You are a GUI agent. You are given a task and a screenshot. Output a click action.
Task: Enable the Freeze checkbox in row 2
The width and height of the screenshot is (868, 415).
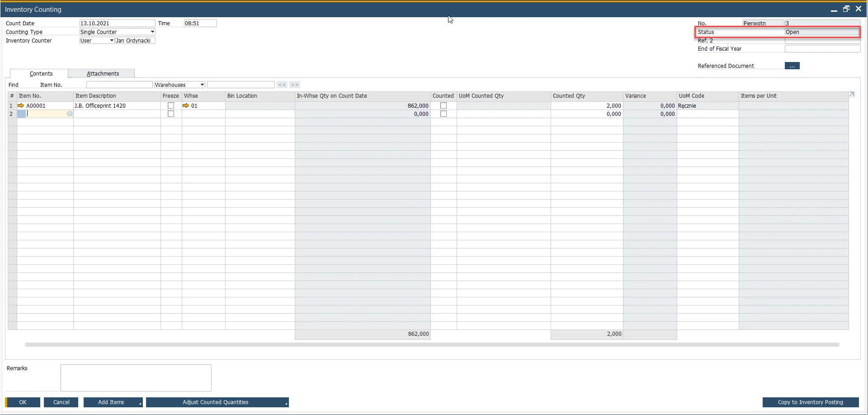pos(171,114)
